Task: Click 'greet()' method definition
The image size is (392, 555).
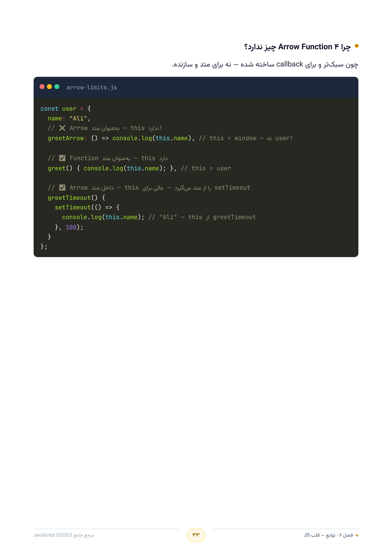Action: tap(60, 168)
